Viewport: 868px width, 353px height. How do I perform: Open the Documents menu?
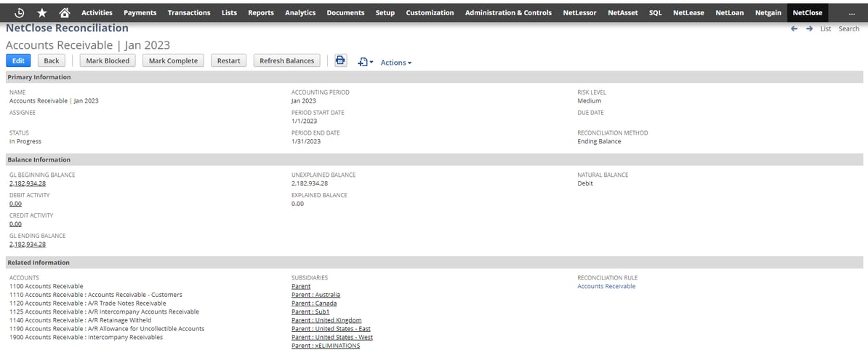[x=345, y=12]
